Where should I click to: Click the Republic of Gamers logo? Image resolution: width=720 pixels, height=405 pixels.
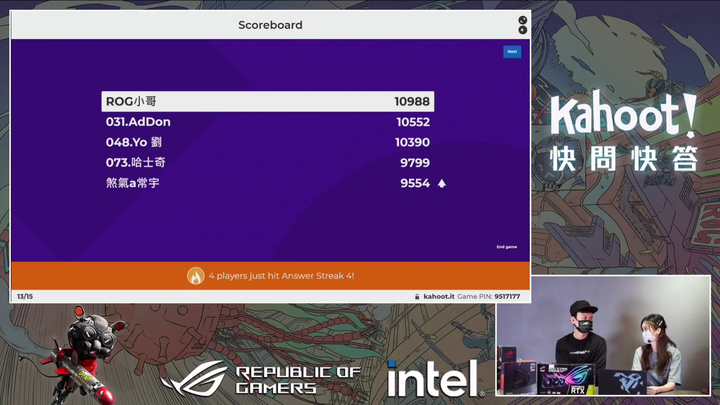(261, 379)
